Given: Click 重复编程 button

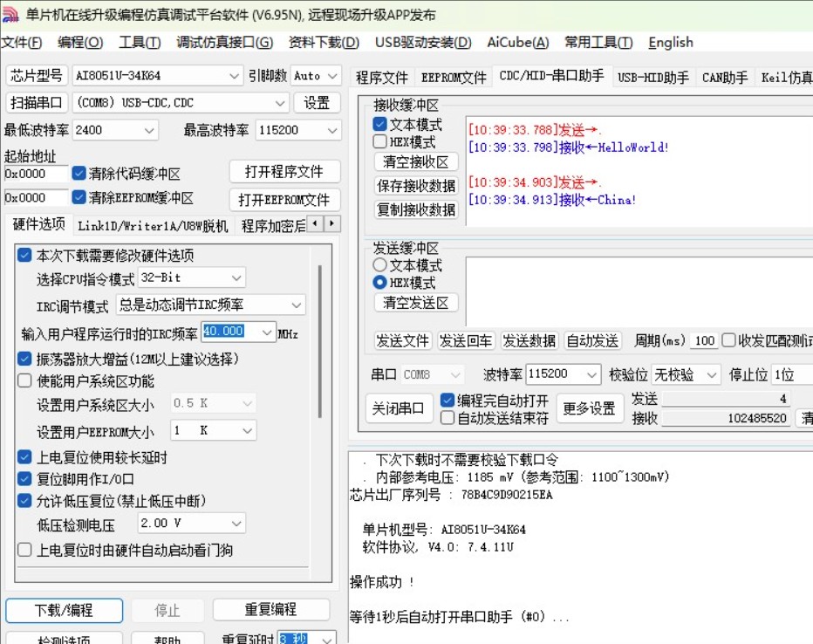Looking at the screenshot, I should pyautogui.click(x=270, y=609).
